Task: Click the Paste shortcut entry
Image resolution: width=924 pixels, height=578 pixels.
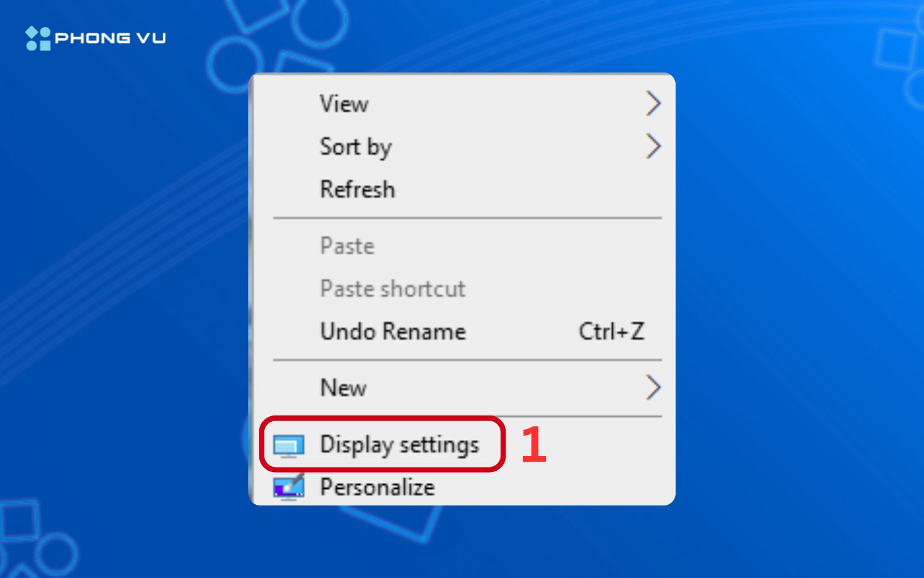Action: coord(393,289)
